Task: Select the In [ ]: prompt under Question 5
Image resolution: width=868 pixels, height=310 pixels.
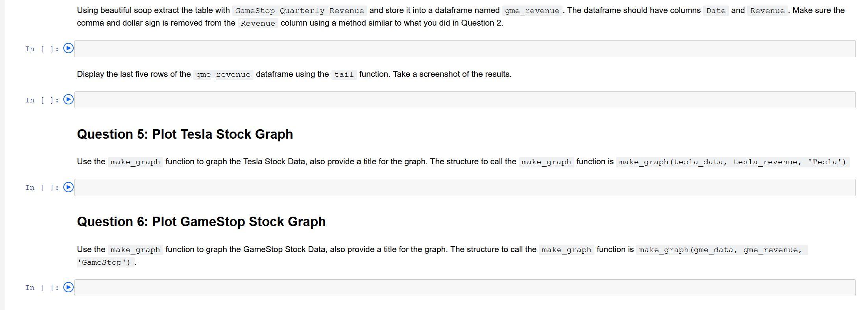Action: coord(42,187)
